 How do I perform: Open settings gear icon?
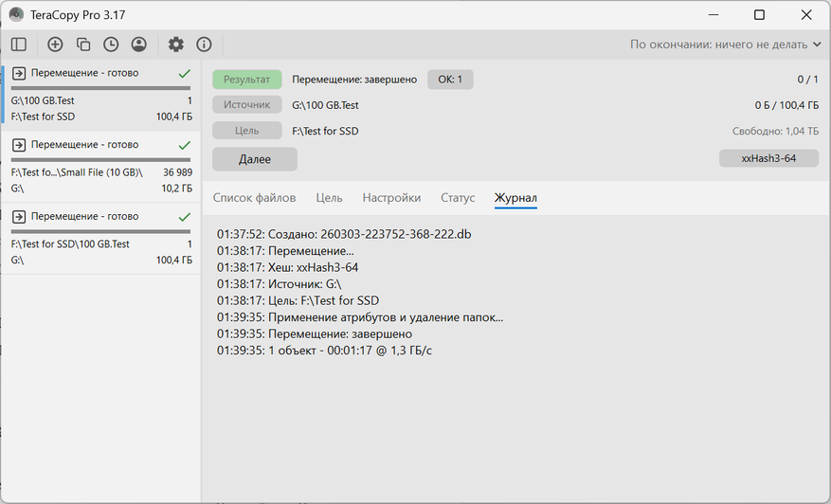tap(176, 45)
